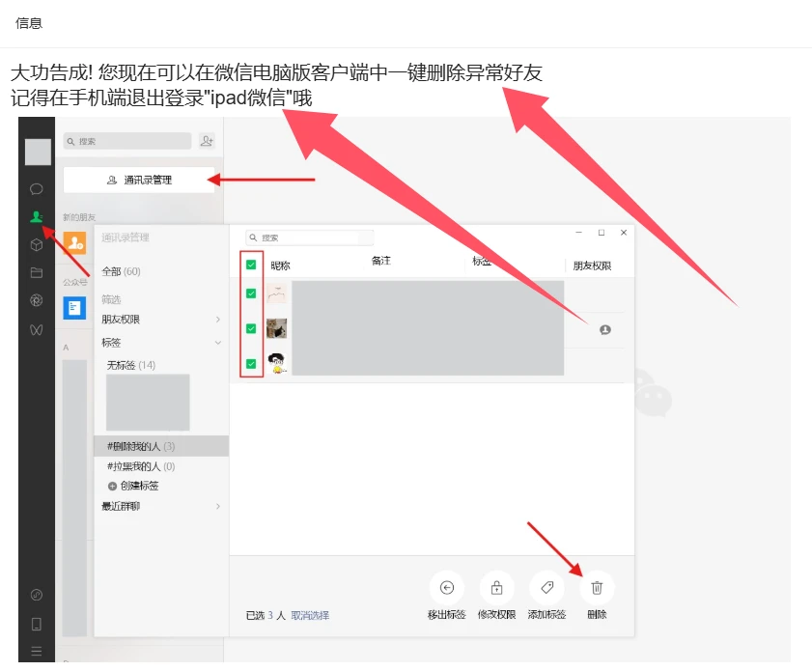Open the Mini Programs icon in the sidebar
The width and height of the screenshot is (812, 671).
tap(37, 595)
